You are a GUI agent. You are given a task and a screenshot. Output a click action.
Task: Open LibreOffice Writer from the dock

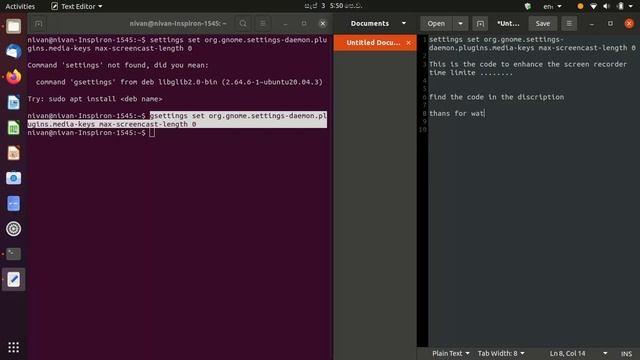[13, 102]
